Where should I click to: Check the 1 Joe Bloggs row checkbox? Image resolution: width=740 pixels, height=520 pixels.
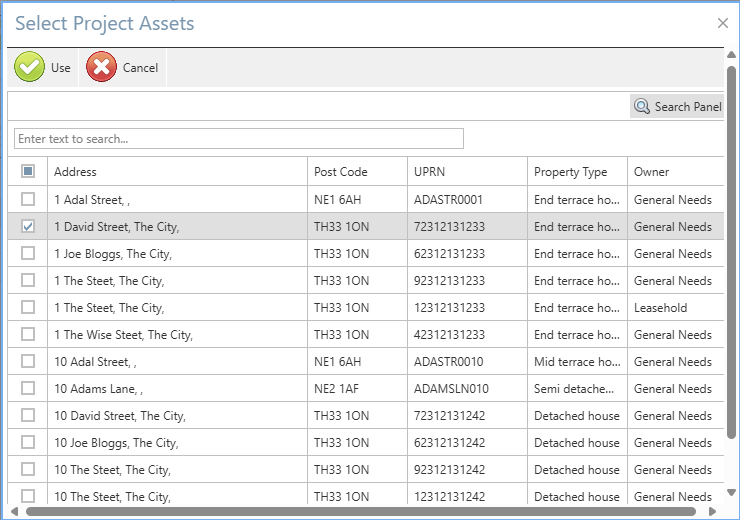point(28,254)
